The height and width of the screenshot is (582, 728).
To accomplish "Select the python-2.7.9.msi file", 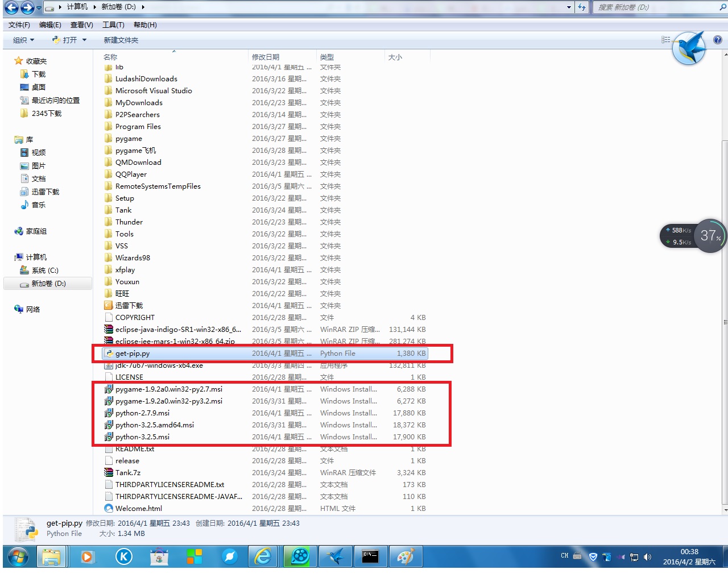I will 142,413.
